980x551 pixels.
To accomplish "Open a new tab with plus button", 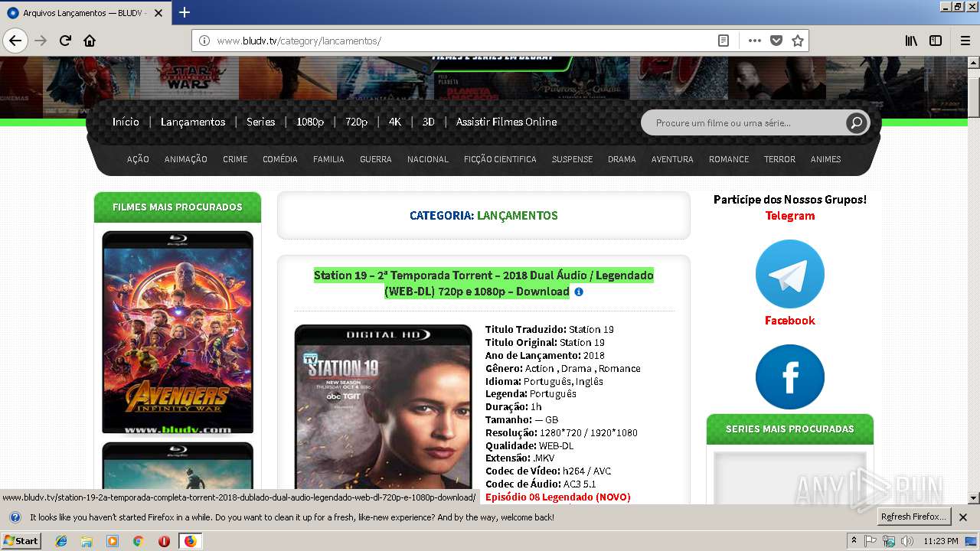I will [185, 12].
